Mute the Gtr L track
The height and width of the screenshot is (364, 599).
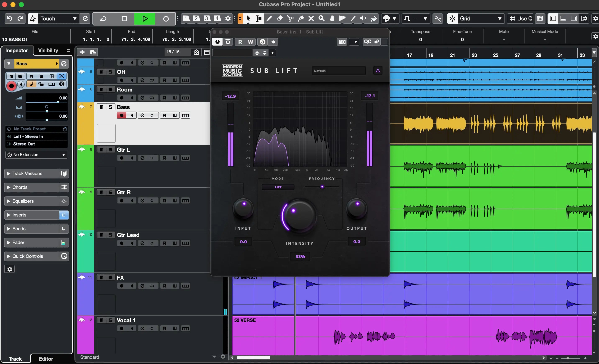point(102,150)
